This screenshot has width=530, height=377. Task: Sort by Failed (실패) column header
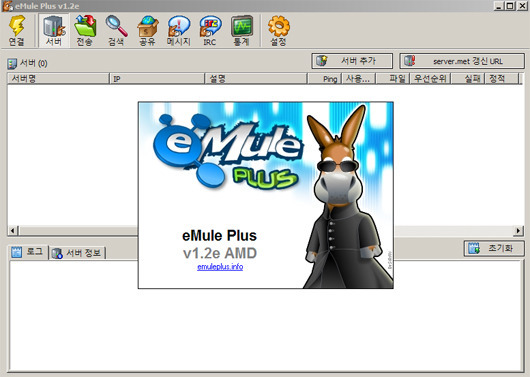(468, 78)
